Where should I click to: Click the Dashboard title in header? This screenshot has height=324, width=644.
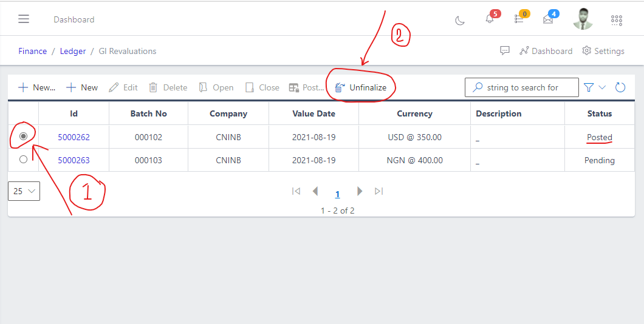click(74, 19)
